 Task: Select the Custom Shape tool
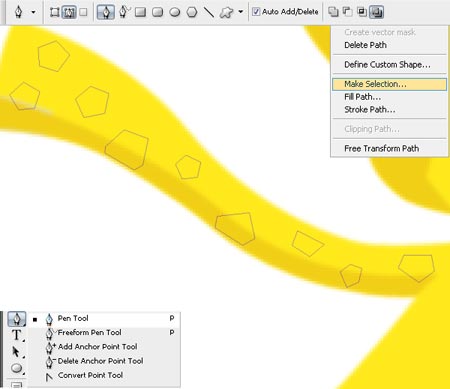[226, 13]
